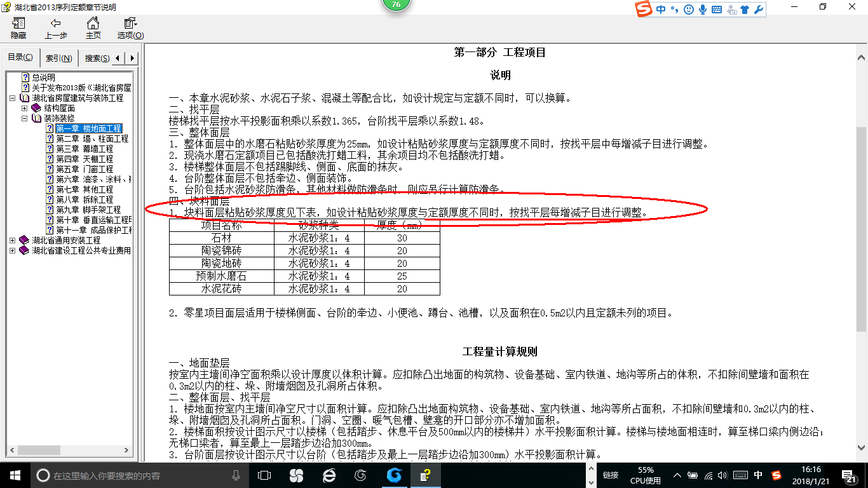
Task: Select 第一章 楼地面工程 in the tree
Action: click(88, 128)
